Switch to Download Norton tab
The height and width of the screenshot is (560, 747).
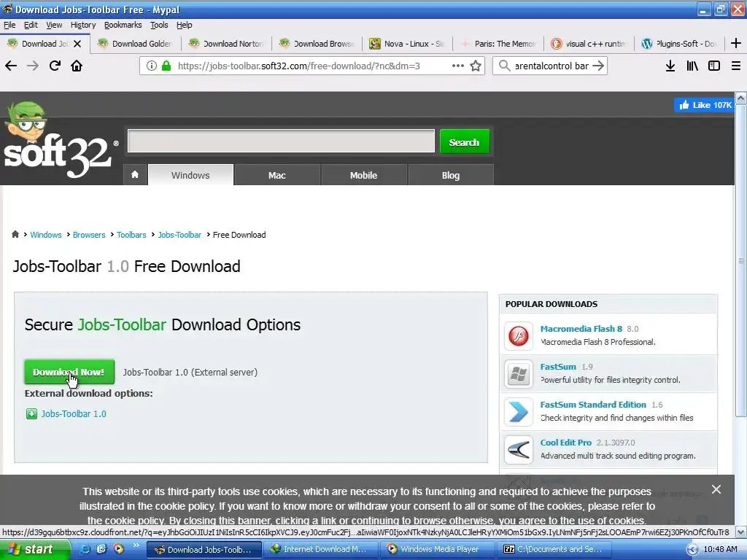(x=227, y=44)
